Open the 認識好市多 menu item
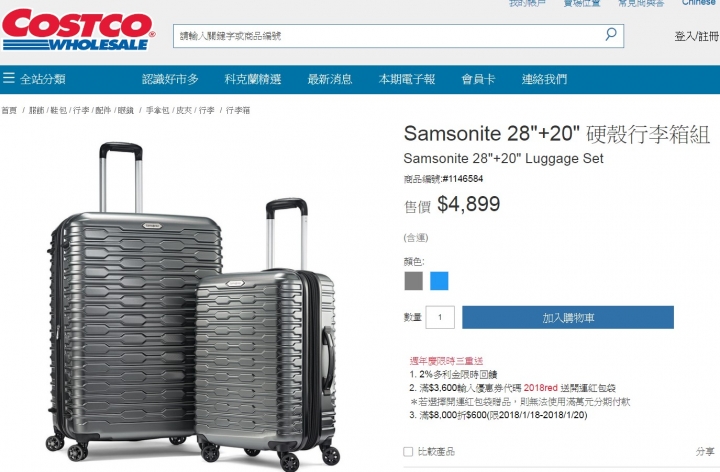This screenshot has height=472, width=720. click(170, 79)
